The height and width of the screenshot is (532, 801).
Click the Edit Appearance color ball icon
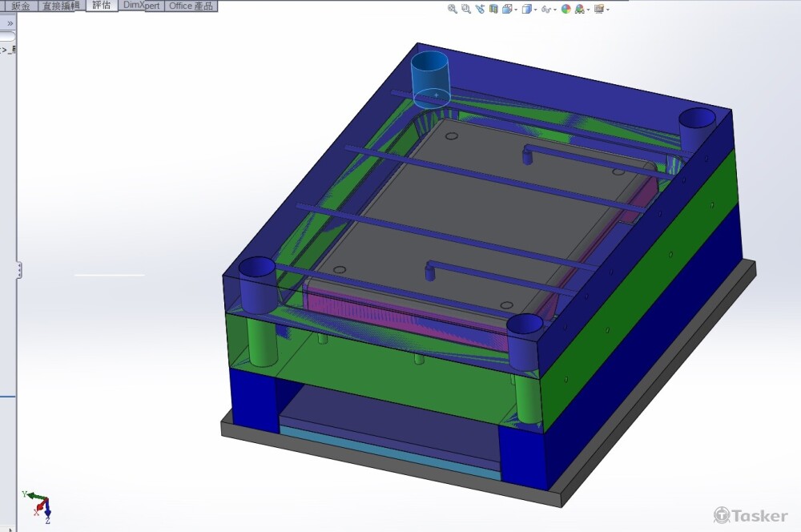tap(566, 9)
